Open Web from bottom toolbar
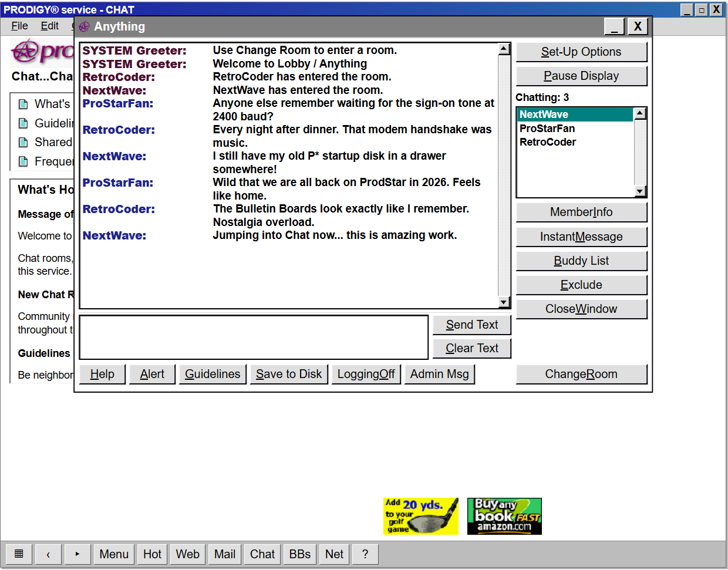This screenshot has width=728, height=570. 188,554
